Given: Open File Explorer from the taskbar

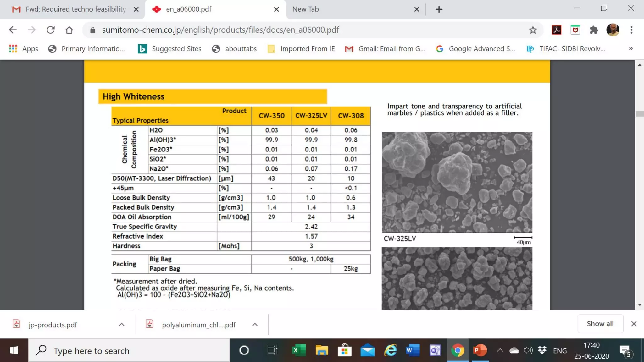Looking at the screenshot, I should point(322,350).
